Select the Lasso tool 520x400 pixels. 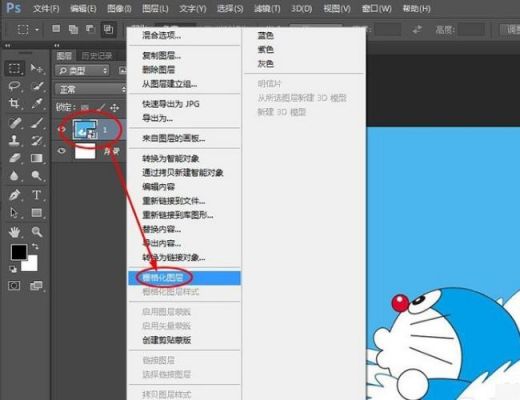click(14, 86)
